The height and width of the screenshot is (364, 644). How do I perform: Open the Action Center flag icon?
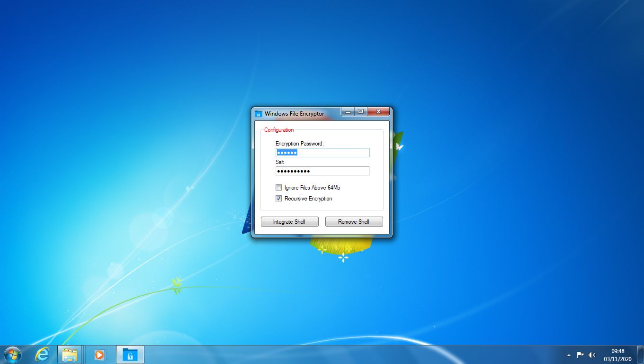pos(580,355)
